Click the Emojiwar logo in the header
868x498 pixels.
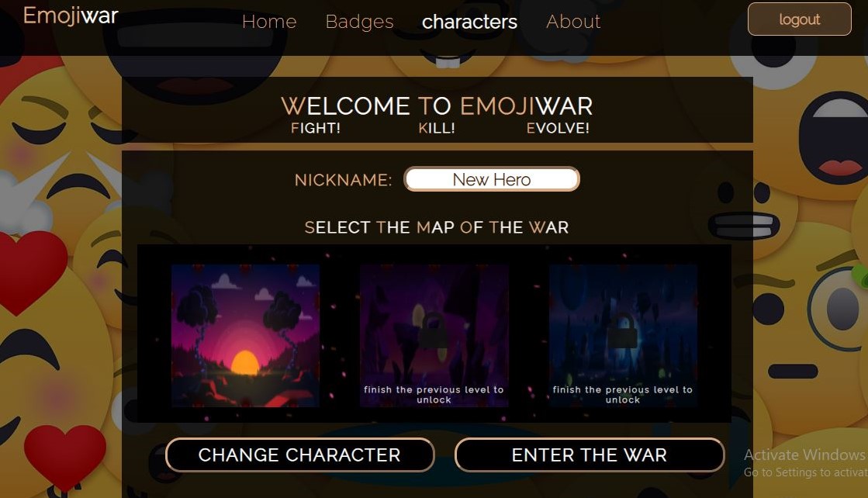tap(71, 16)
